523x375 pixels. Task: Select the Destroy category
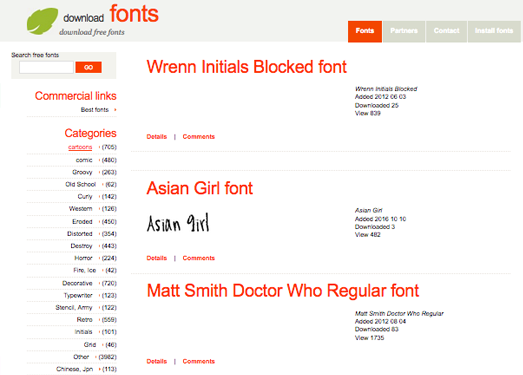point(81,246)
